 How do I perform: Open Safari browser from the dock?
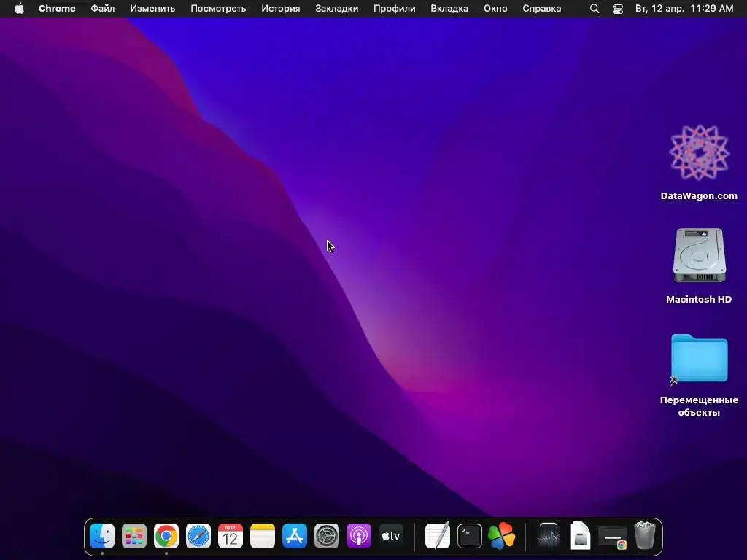coord(198,536)
